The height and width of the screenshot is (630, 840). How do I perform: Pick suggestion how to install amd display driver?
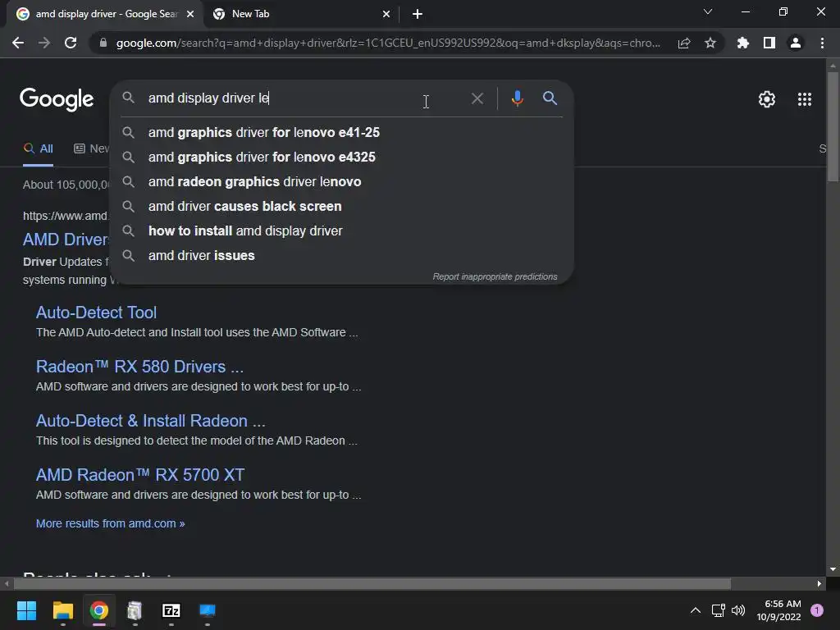pyautogui.click(x=343, y=231)
